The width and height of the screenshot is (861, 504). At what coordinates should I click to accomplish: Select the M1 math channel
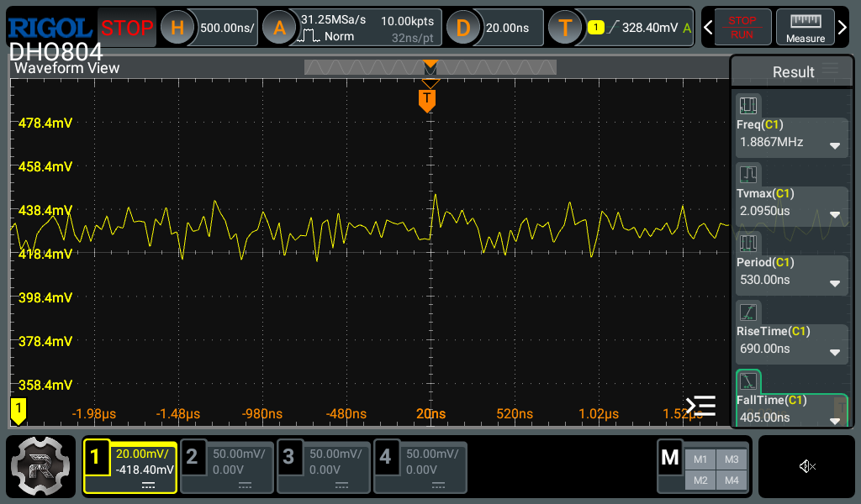point(700,459)
